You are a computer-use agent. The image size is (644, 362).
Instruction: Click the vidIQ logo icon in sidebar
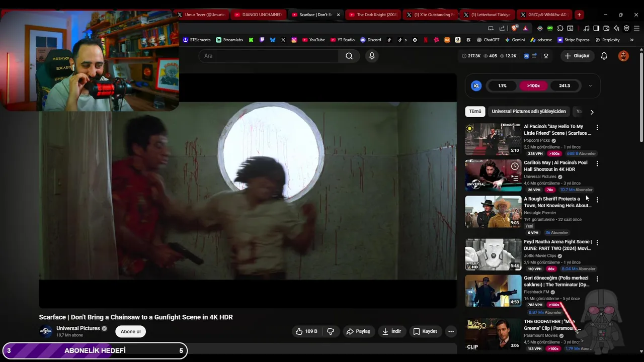tap(476, 86)
